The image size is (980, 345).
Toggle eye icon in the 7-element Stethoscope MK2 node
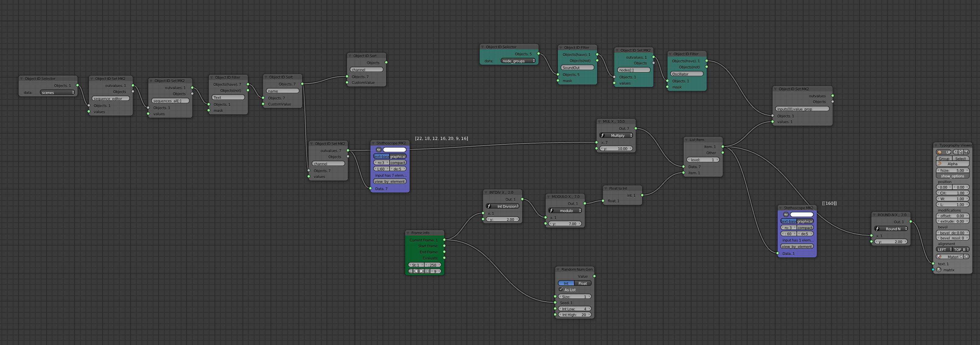pyautogui.click(x=379, y=149)
